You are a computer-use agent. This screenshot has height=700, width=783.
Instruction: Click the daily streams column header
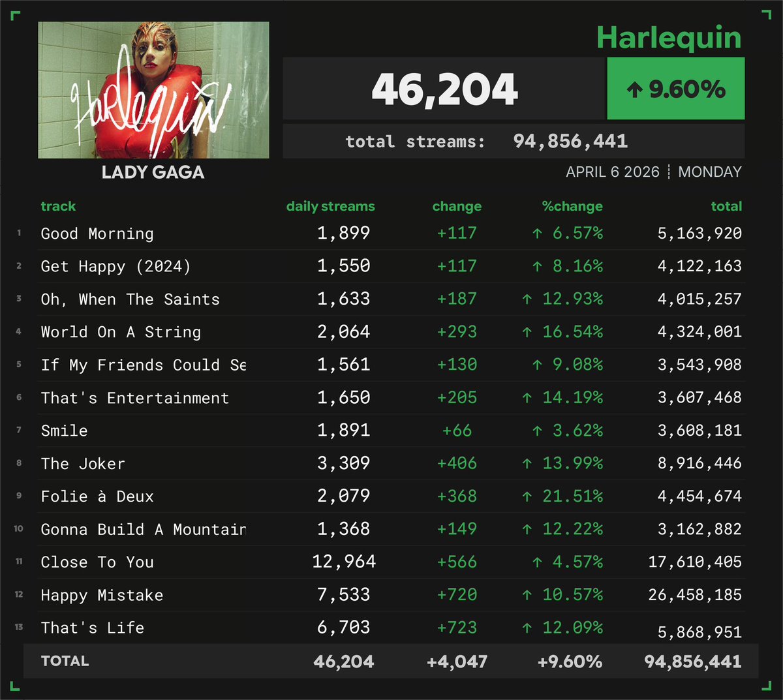331,206
